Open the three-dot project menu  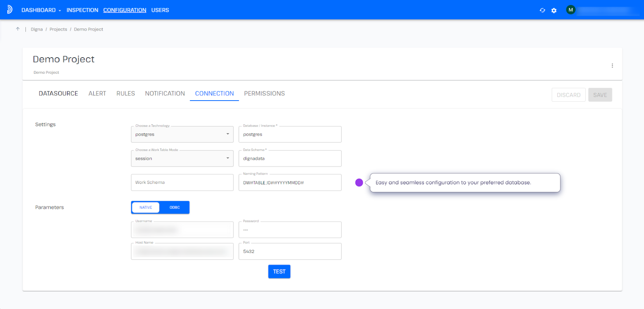click(612, 66)
